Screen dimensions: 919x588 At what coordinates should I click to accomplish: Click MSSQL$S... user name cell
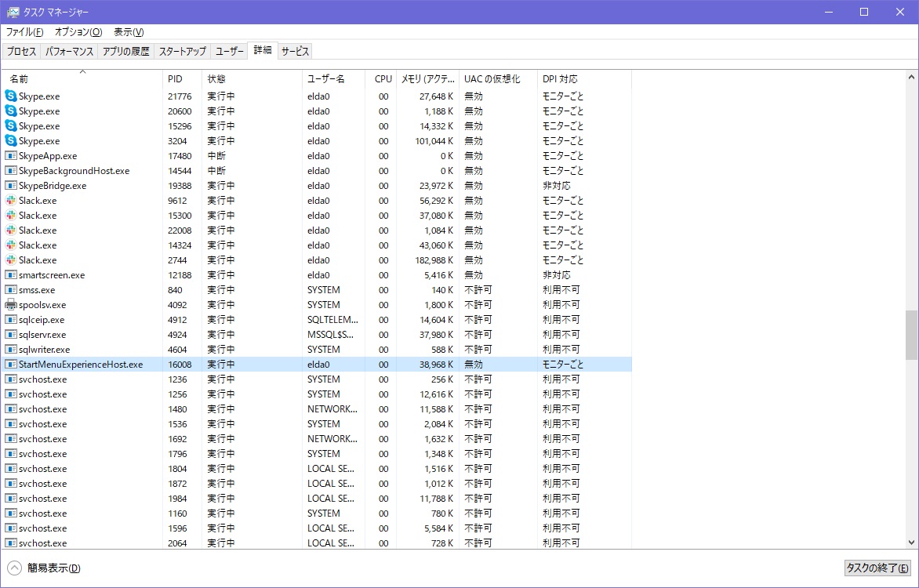(x=331, y=335)
